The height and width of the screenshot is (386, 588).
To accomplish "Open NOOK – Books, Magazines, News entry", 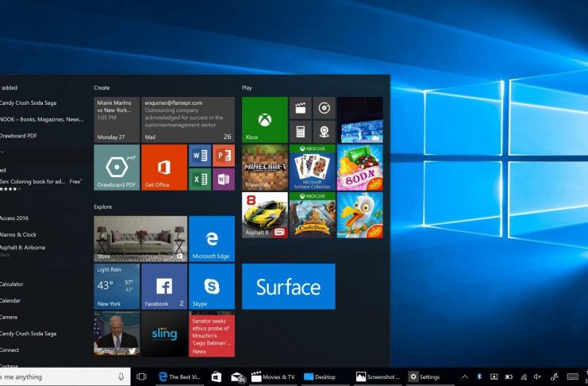I will click(41, 119).
